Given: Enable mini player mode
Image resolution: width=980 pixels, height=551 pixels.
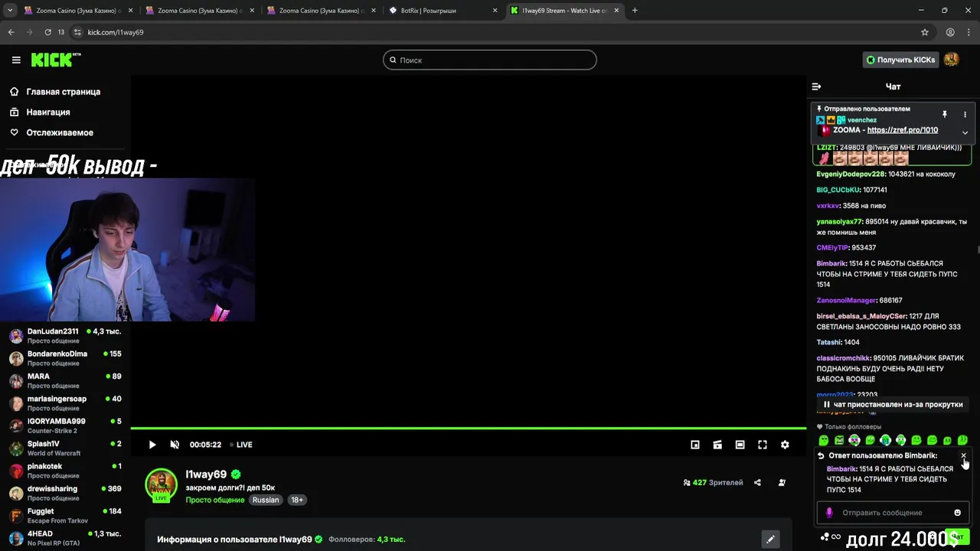Looking at the screenshot, I should point(695,445).
